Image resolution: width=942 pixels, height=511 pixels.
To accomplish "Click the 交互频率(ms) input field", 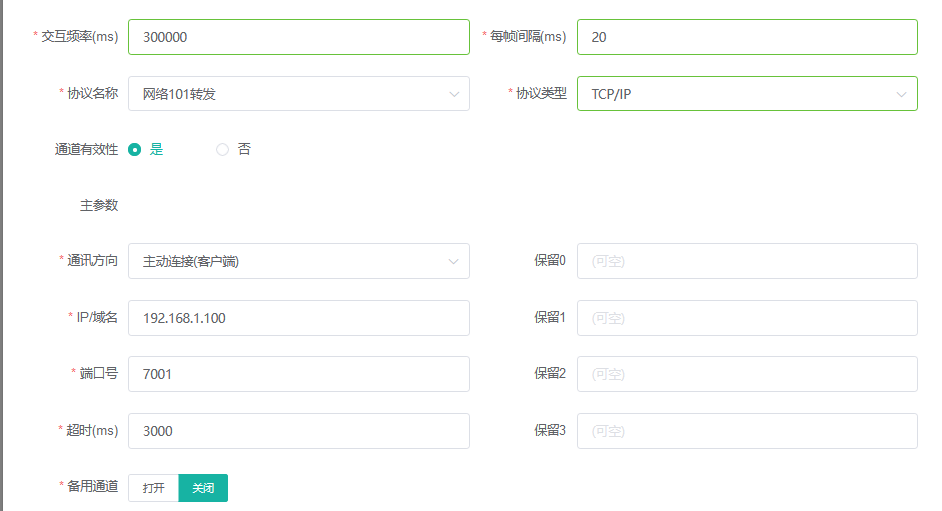I will pos(299,37).
